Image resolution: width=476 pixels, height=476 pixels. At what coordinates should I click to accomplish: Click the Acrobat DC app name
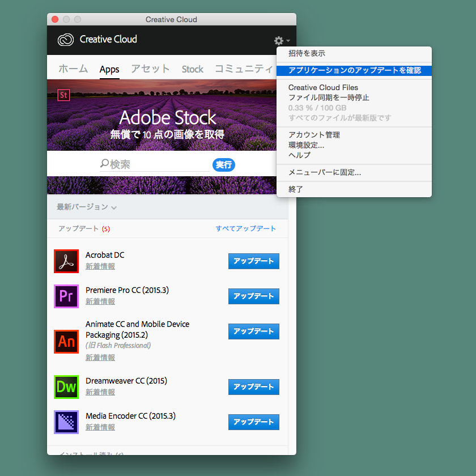pos(105,255)
